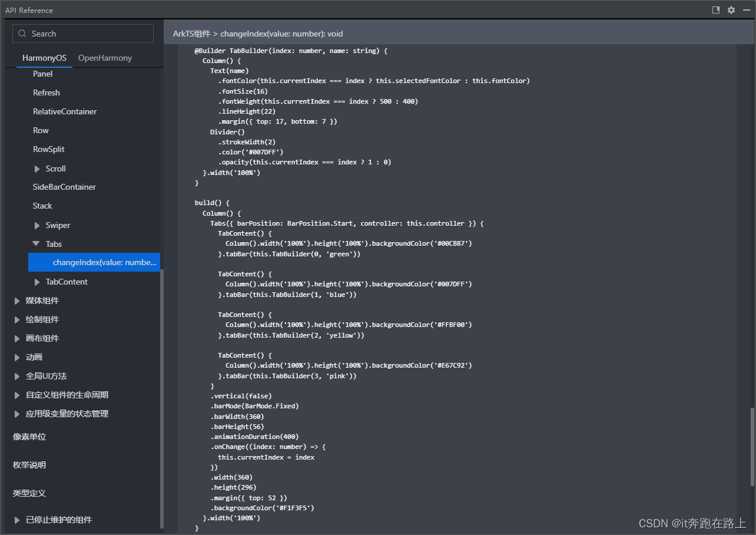Click the '.lineHeight(22)' code line
The height and width of the screenshot is (535, 756).
(x=247, y=111)
